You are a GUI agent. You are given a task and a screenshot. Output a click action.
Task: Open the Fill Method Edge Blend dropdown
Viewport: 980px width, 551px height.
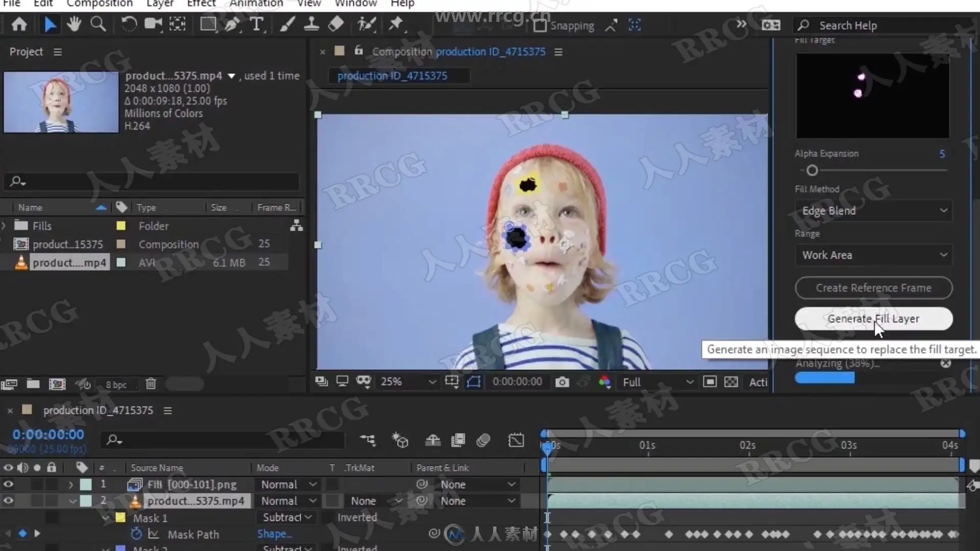(873, 211)
